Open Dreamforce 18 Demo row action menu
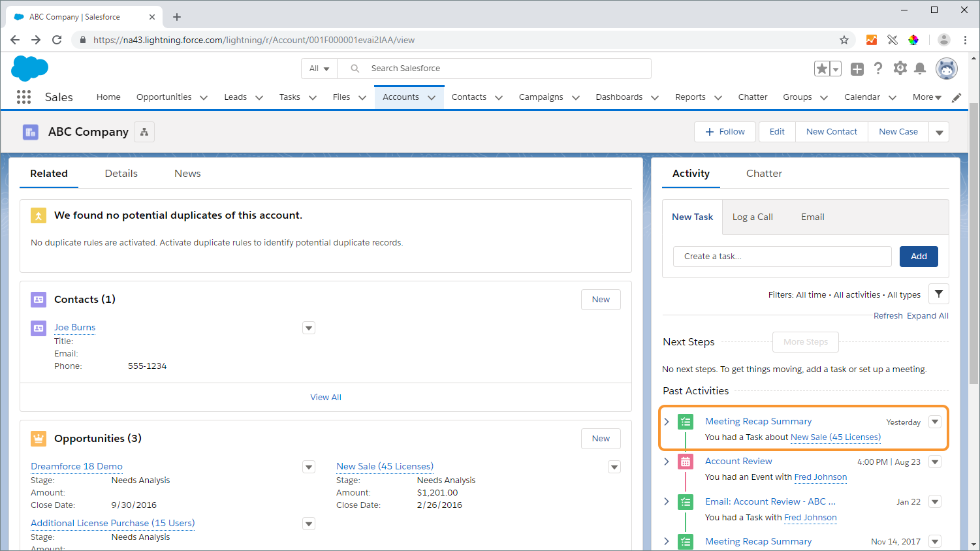 point(309,467)
